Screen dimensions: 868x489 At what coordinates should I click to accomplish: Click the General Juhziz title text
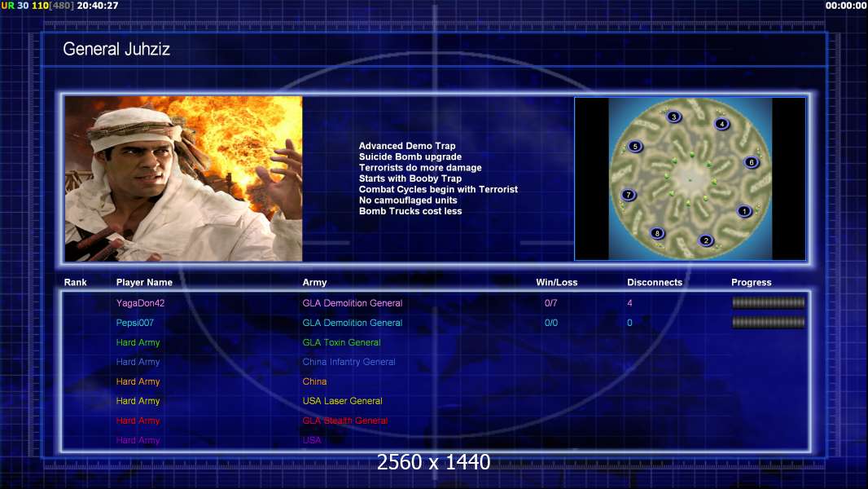(116, 49)
